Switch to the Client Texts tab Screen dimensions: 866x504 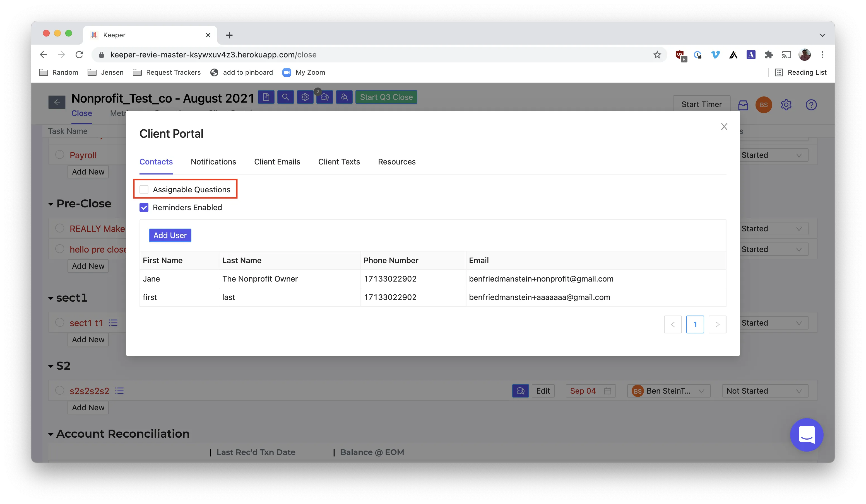coord(339,162)
